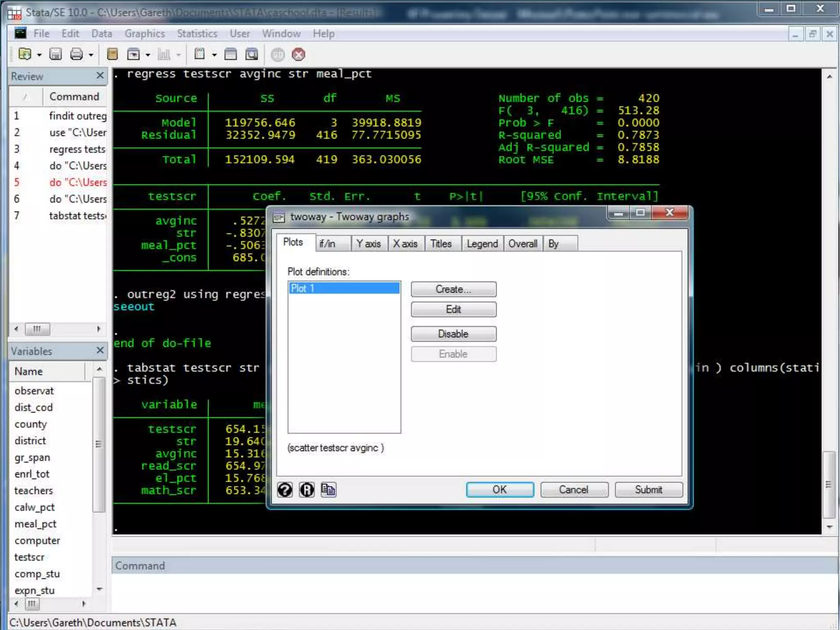Screen dimensions: 840x630
Task: Open the Do-file Editor notepad icon
Action: (x=200, y=54)
